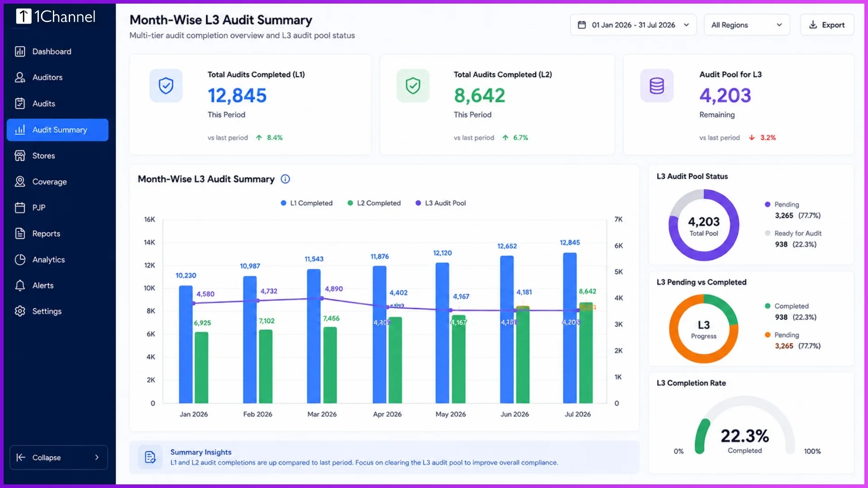Click the Audits clipboard icon
The height and width of the screenshot is (488, 868).
20,103
